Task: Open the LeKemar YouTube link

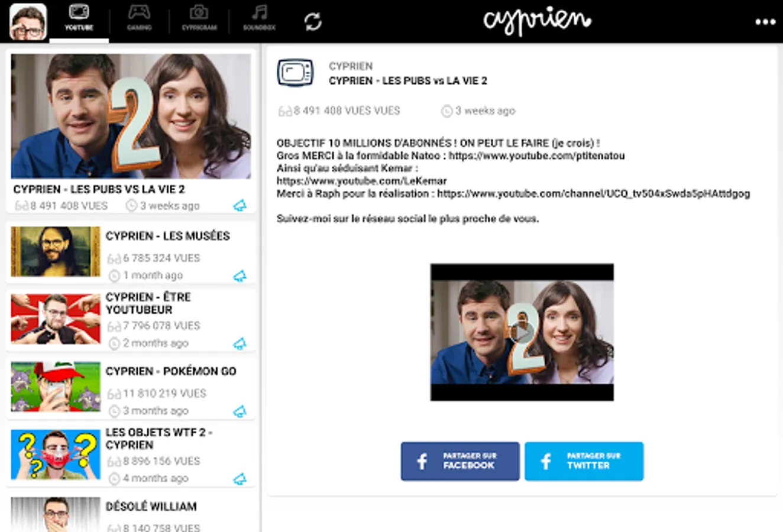Action: (x=361, y=181)
